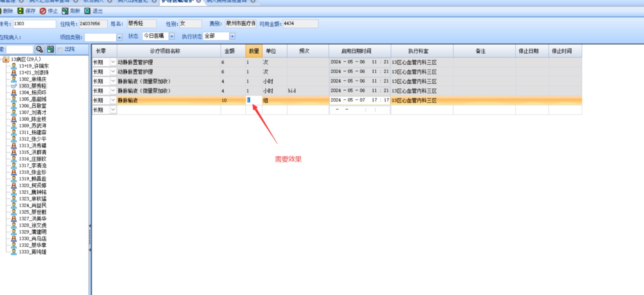
Task: Click the 刷新 (refresh) toolbar icon
Action: click(x=65, y=11)
